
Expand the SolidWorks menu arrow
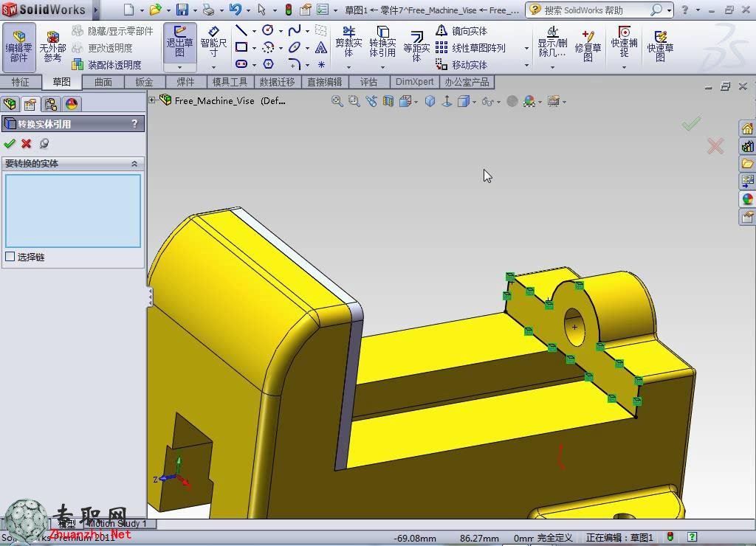point(95,10)
